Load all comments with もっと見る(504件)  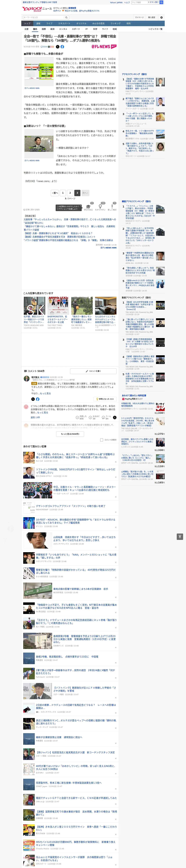coord(70,434)
